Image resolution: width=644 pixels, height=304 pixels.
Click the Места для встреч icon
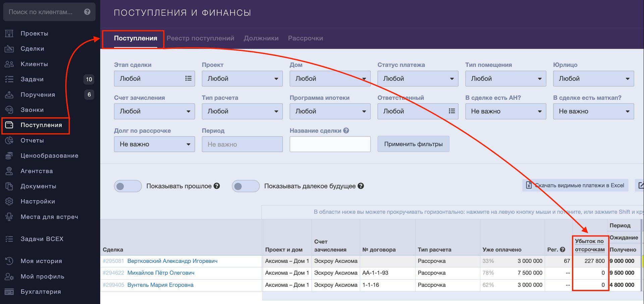(9, 217)
